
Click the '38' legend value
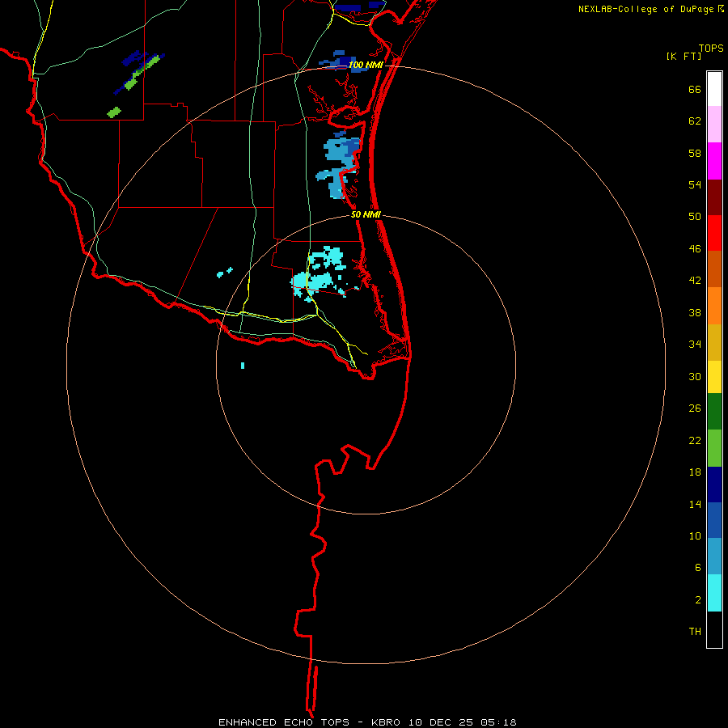(695, 313)
